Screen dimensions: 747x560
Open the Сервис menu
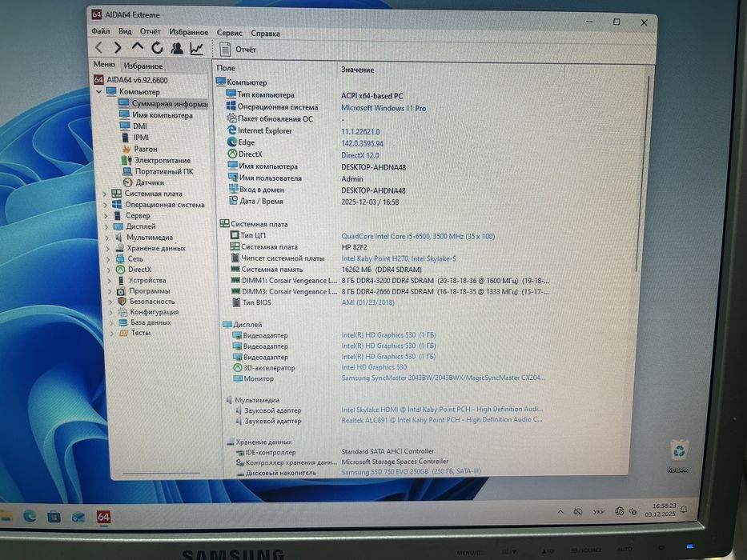coord(230,33)
